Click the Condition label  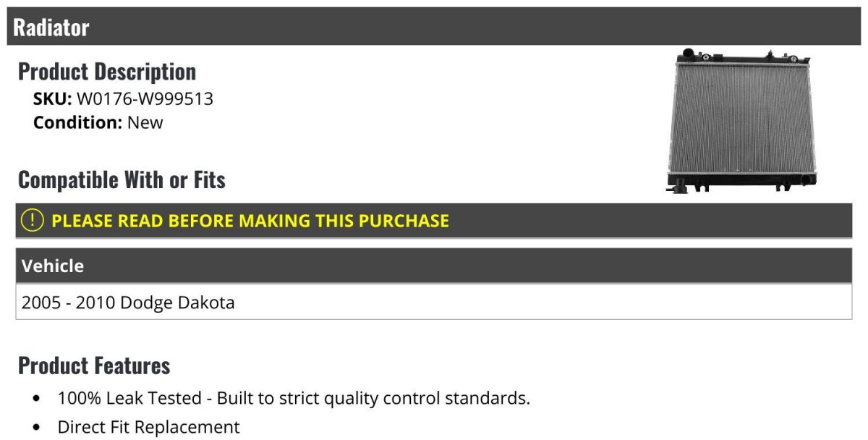(77, 122)
